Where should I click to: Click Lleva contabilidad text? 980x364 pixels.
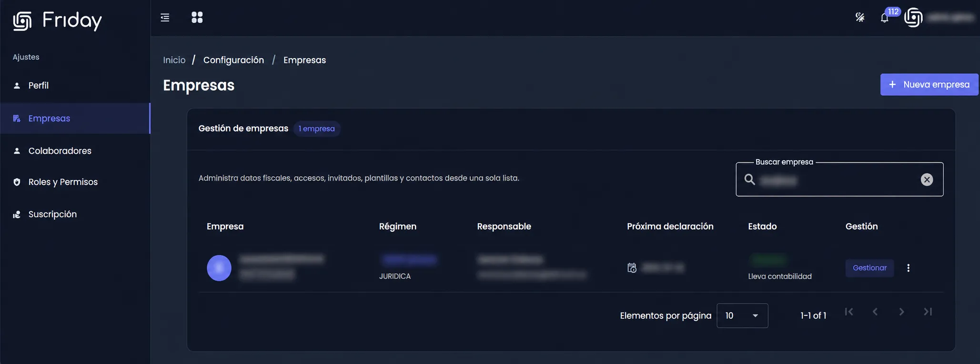(x=780, y=276)
